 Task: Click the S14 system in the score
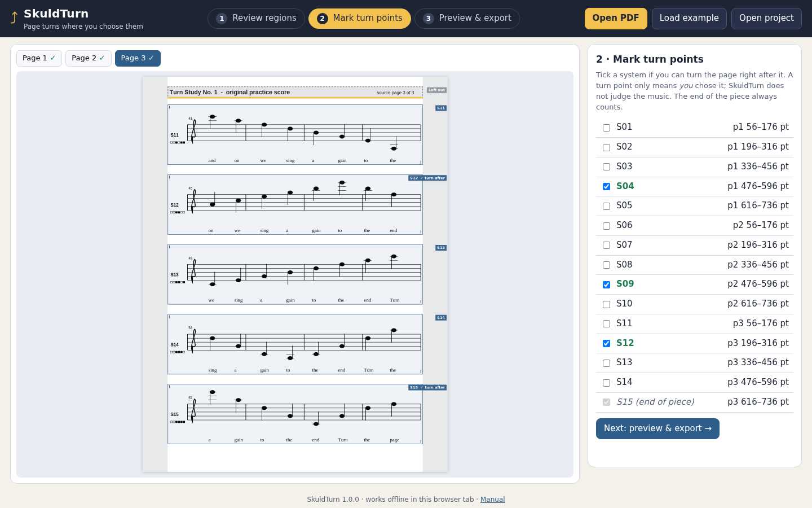click(295, 344)
